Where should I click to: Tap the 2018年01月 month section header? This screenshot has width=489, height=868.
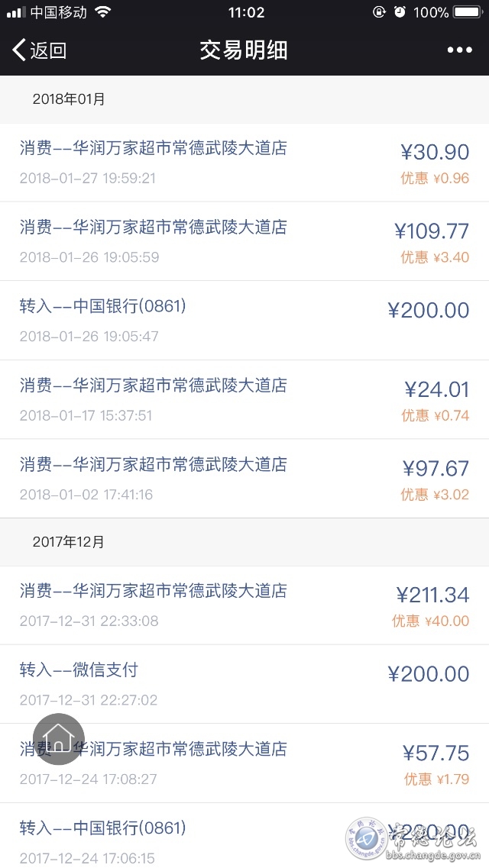click(244, 99)
